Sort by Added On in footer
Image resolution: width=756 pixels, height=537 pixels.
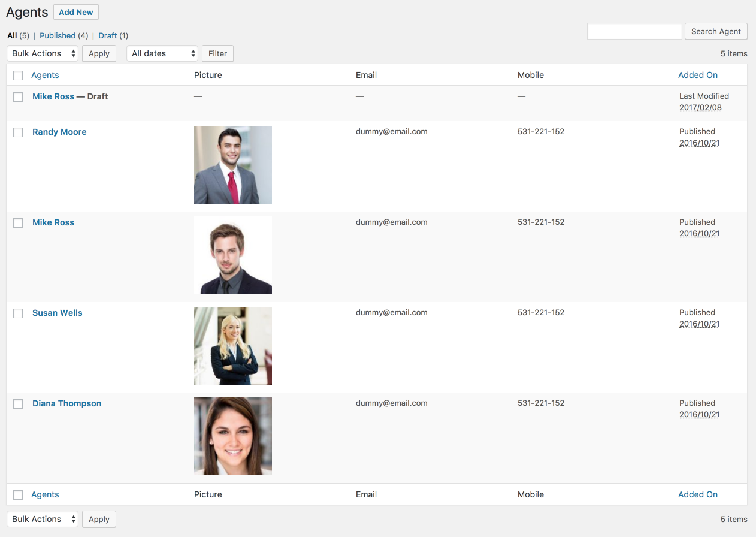click(698, 494)
